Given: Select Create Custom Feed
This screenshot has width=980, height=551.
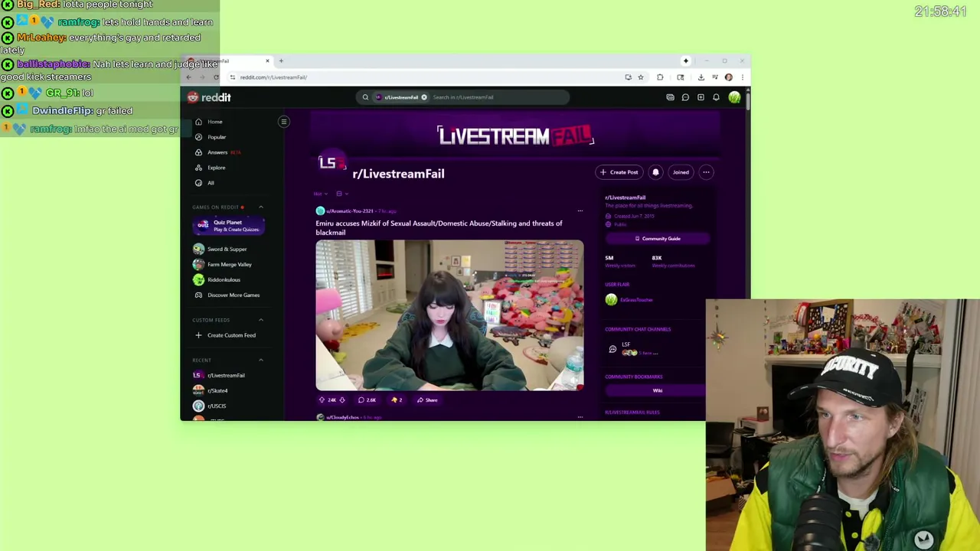Looking at the screenshot, I should (x=230, y=335).
